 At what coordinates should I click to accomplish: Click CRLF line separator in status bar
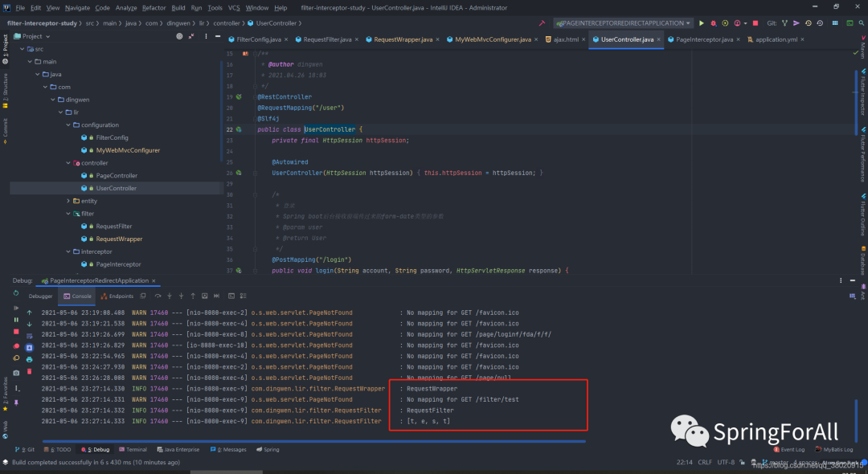pos(705,463)
